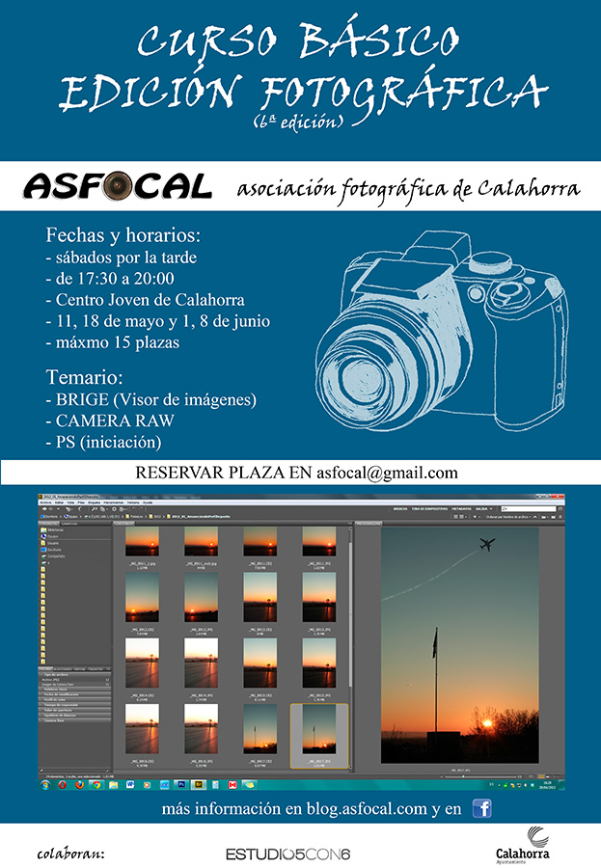Click the Facebook icon on the poster
This screenshot has width=601, height=868.
tap(482, 808)
